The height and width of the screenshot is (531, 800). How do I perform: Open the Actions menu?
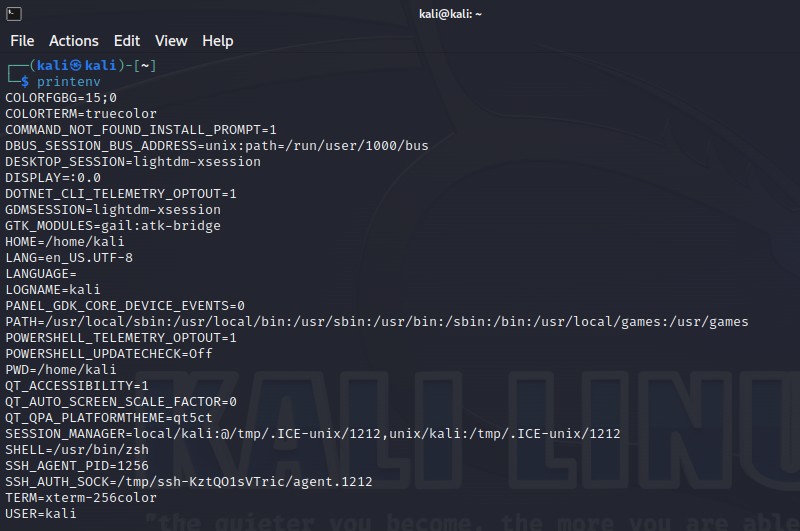click(74, 41)
